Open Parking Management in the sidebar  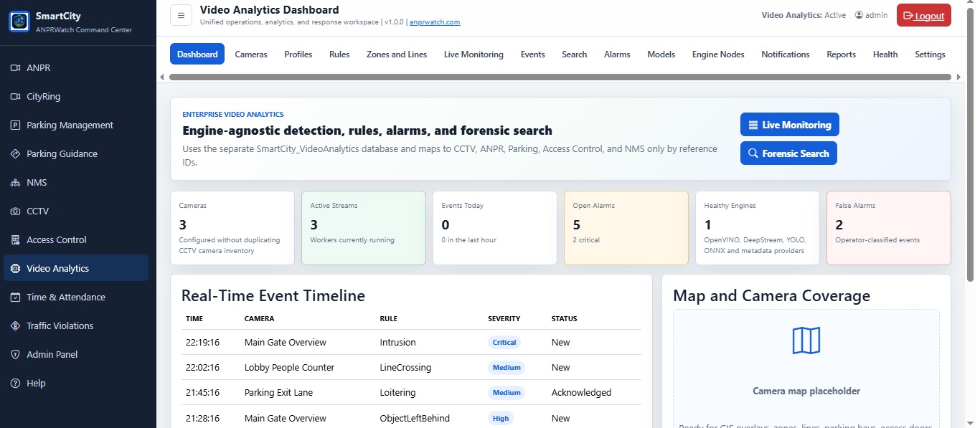point(76,125)
